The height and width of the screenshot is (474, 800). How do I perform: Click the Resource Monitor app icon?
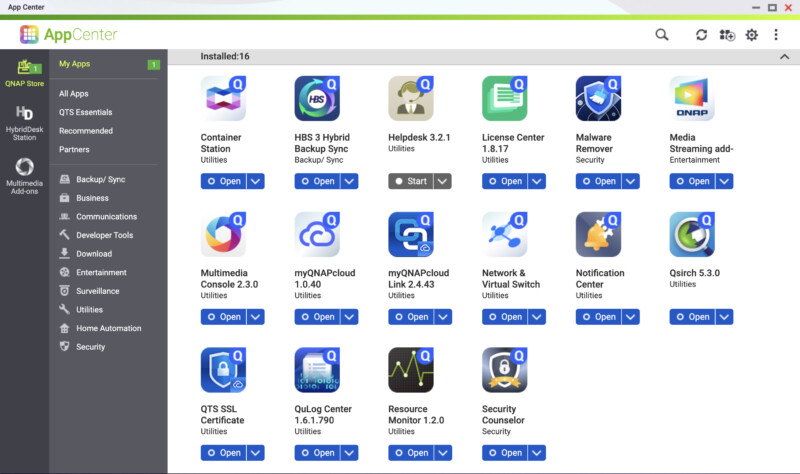(411, 370)
